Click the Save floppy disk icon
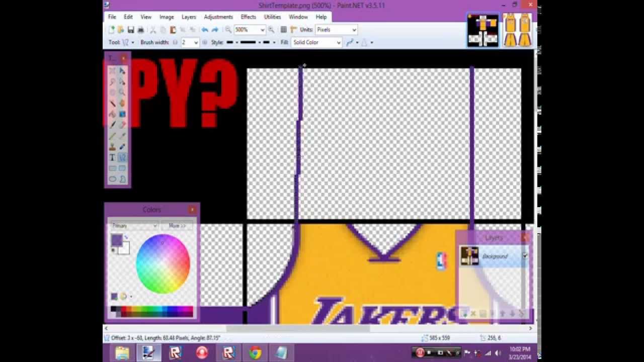This screenshot has width=644, height=362. click(x=131, y=30)
